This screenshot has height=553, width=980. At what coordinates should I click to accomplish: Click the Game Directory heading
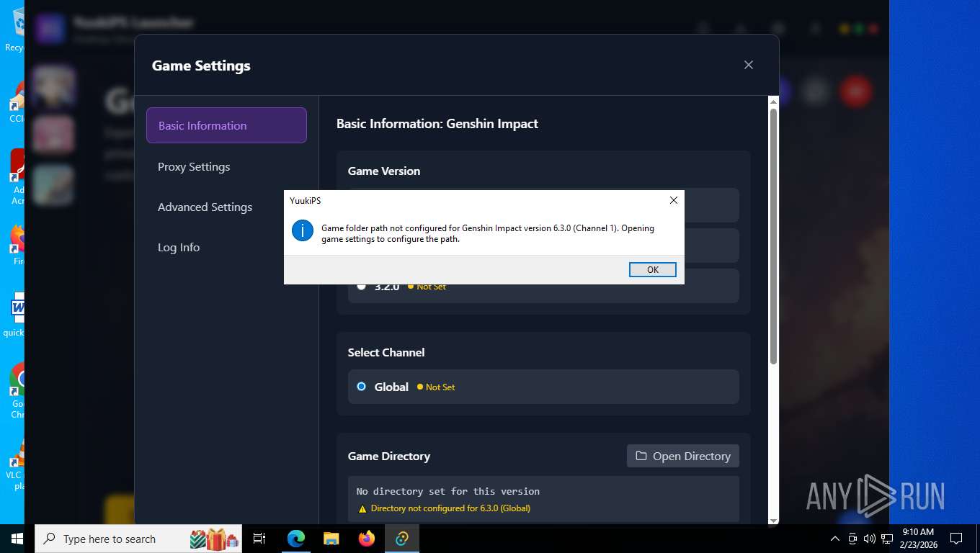pyautogui.click(x=389, y=456)
